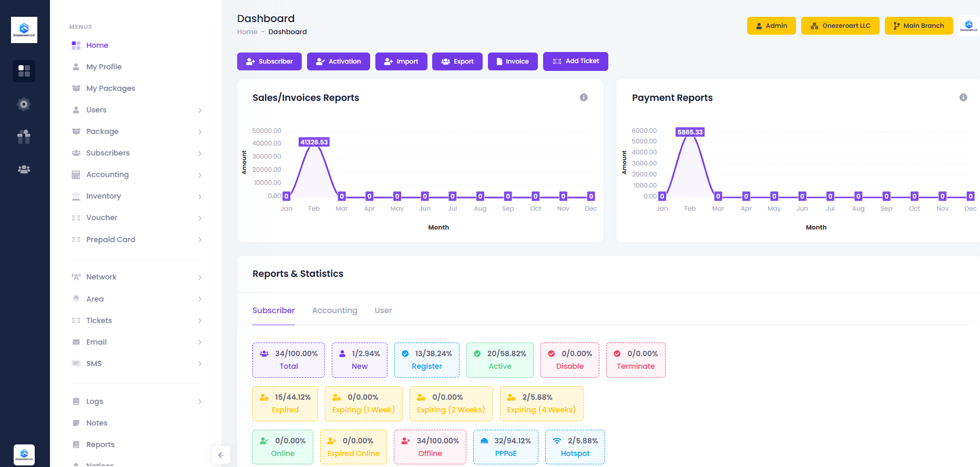This screenshot has height=467, width=980.
Task: Expand the Accounting submenu chevron
Action: [x=200, y=175]
